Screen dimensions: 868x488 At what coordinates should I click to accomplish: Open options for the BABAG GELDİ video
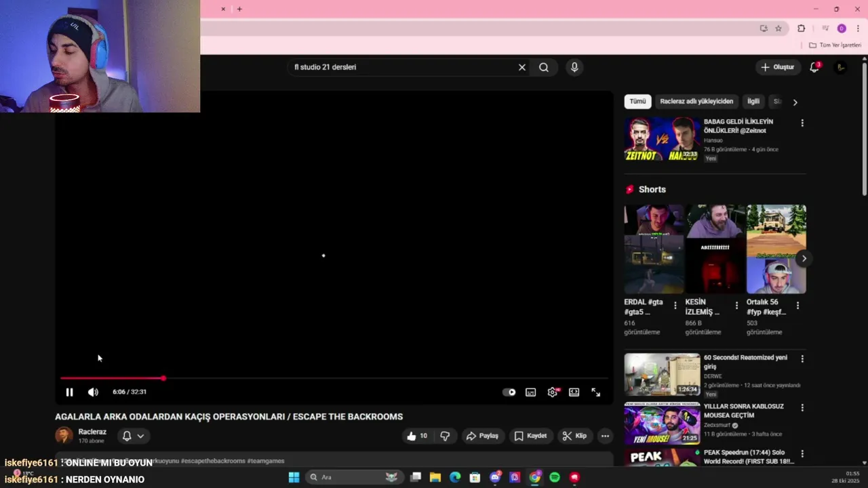tap(802, 123)
